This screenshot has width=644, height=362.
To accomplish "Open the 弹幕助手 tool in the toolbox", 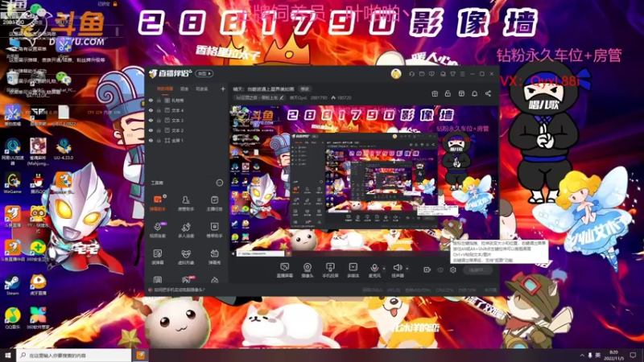I will [157, 204].
